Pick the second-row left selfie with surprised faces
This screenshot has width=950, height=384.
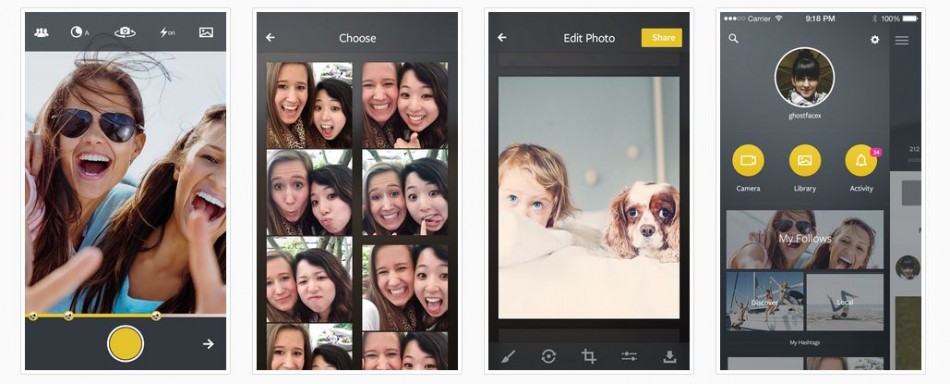310,193
